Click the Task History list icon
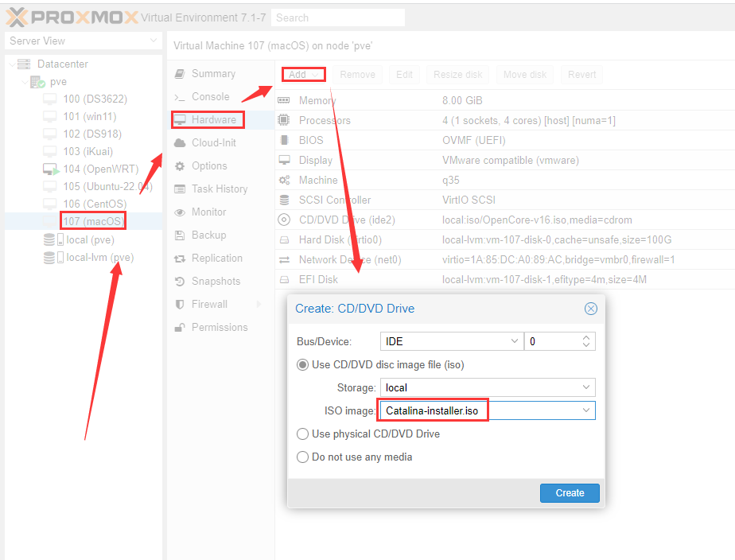The width and height of the screenshot is (735, 560). pyautogui.click(x=180, y=189)
